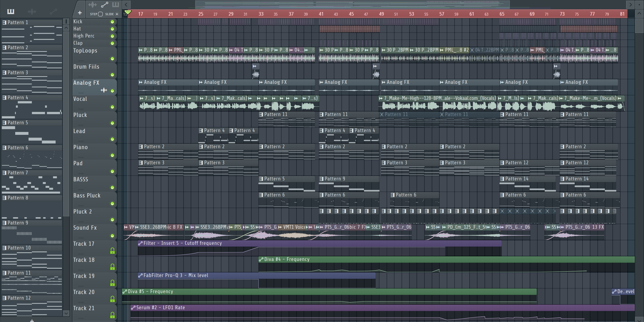Click the lock icon on Track 21
Viewport: 644px width, 322px height.
[x=112, y=315]
